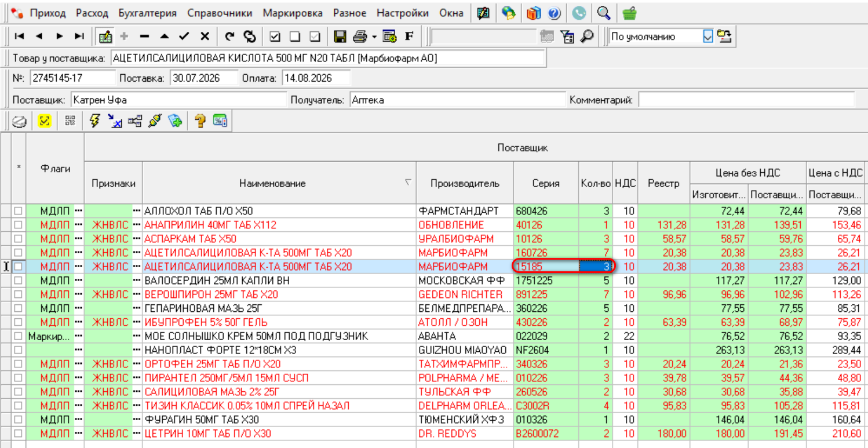Screen dimensions: 868x448
Task: Save using the floppy disk icon
Action: [x=340, y=37]
